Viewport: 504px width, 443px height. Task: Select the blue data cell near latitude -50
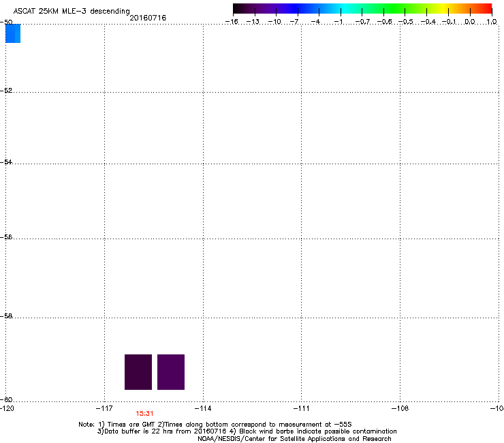[13, 33]
